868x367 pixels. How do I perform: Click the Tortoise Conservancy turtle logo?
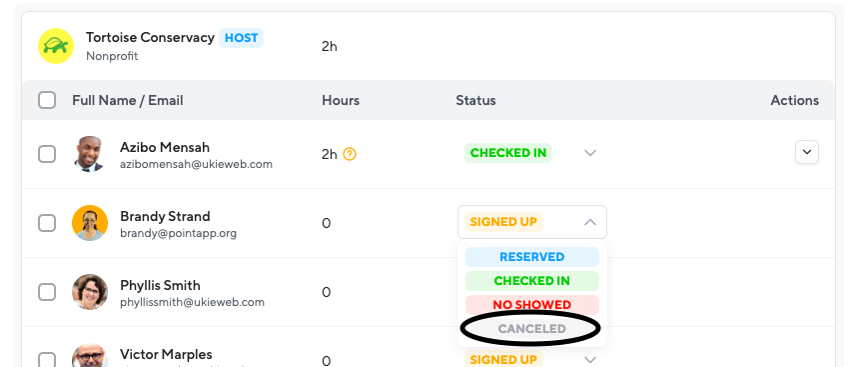pos(56,46)
